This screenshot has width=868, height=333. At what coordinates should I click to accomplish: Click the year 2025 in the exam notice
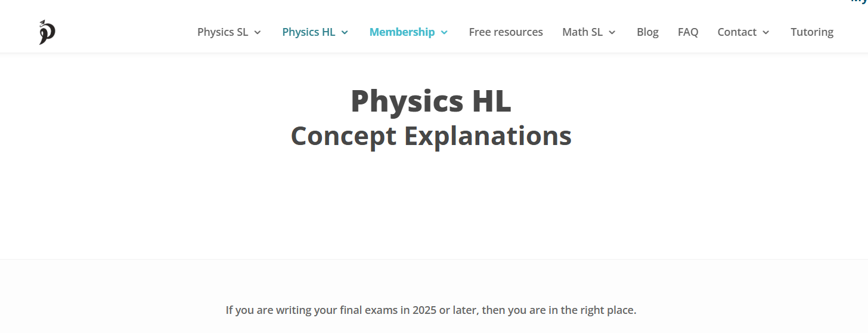425,310
